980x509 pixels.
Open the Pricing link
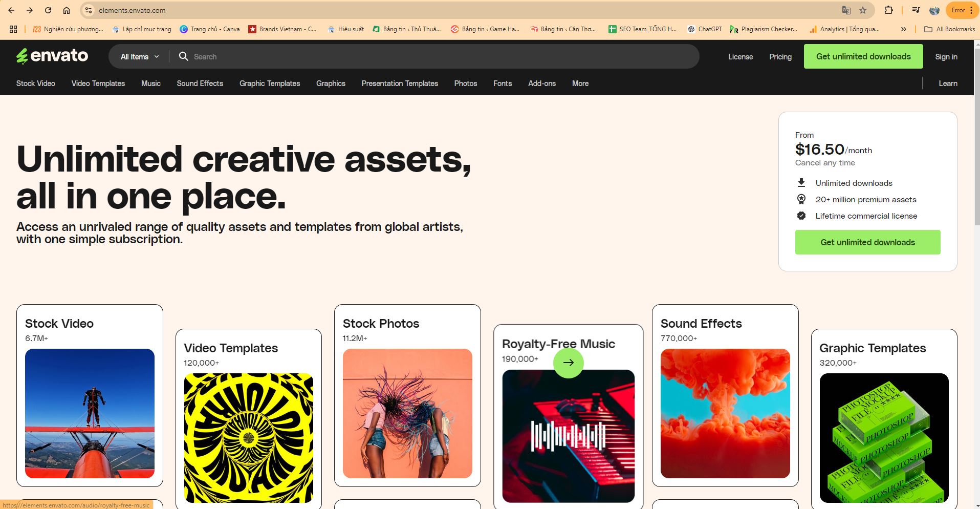(780, 57)
